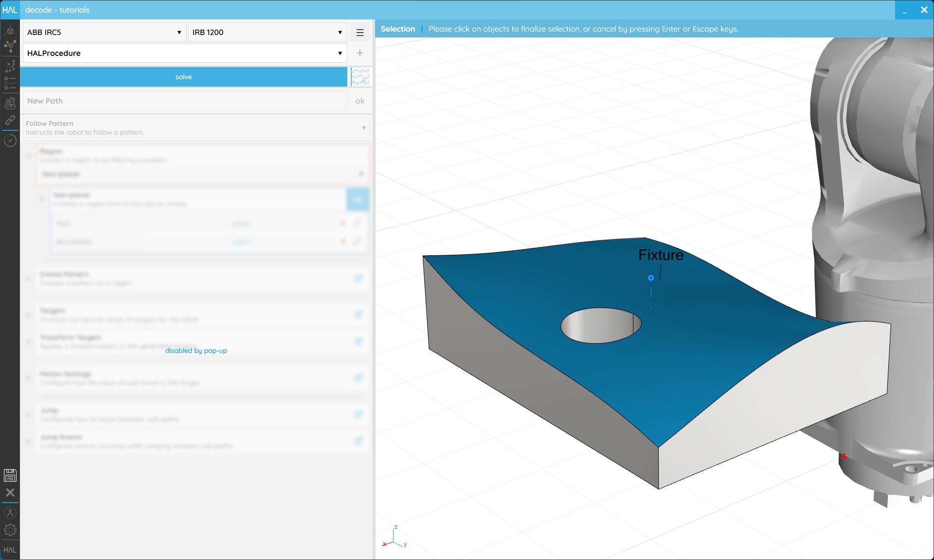Open the user account icon
This screenshot has width=934, height=560.
coord(10,513)
